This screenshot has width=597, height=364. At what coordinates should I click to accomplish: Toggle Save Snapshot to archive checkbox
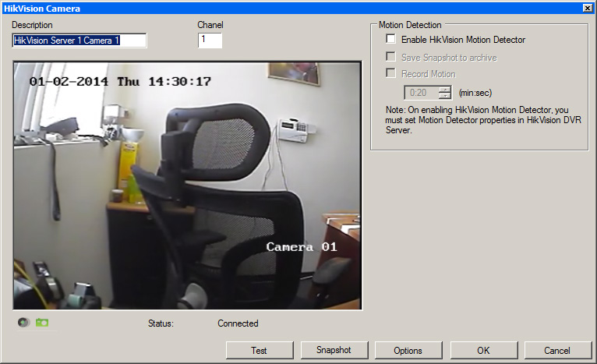click(390, 57)
